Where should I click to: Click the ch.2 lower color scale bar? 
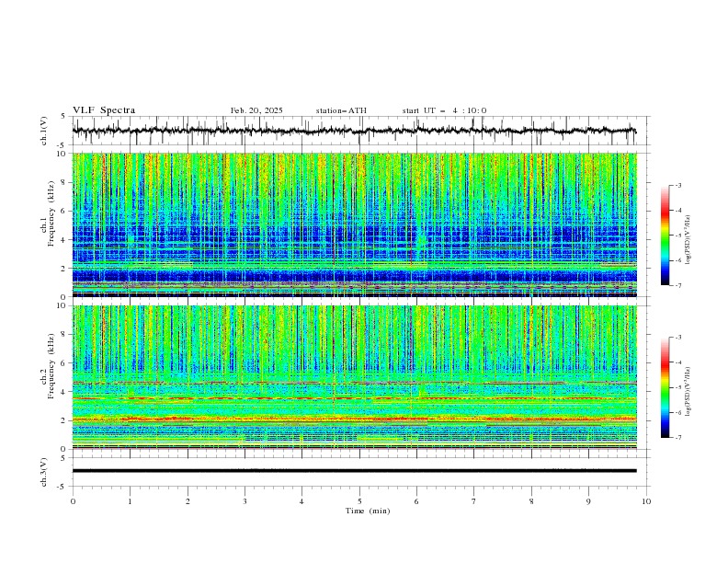[x=665, y=387]
